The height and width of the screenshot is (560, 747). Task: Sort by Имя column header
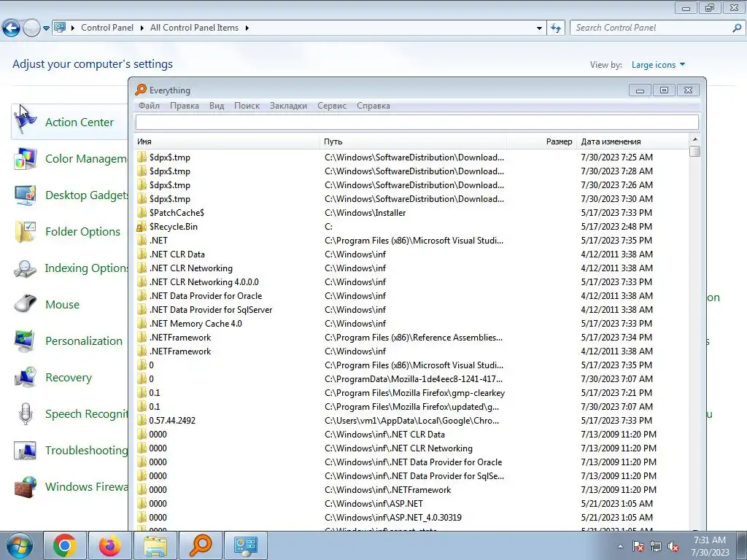click(228, 141)
